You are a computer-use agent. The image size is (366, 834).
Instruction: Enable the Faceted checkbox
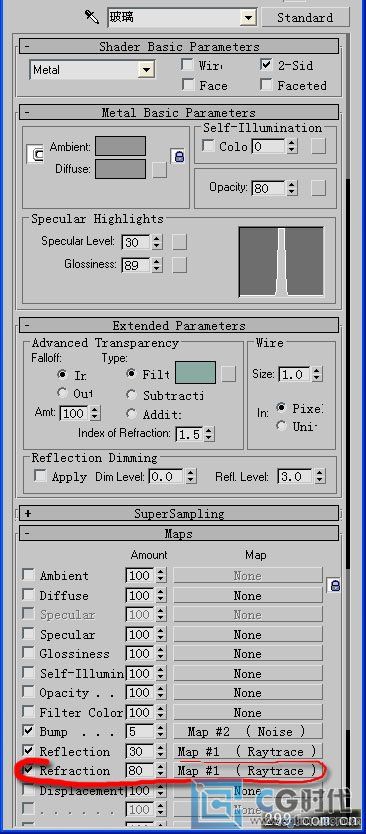[x=266, y=85]
